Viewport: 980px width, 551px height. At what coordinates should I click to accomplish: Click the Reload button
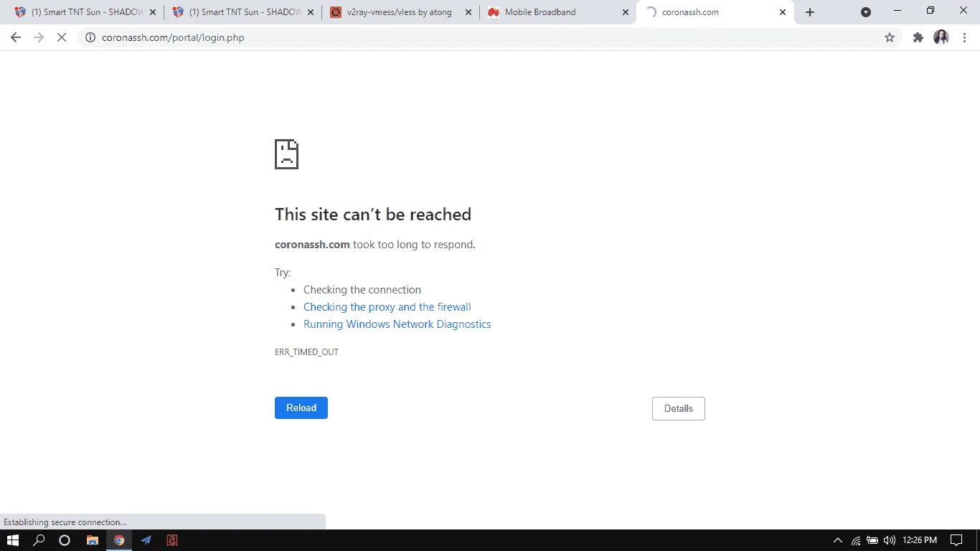pos(301,408)
